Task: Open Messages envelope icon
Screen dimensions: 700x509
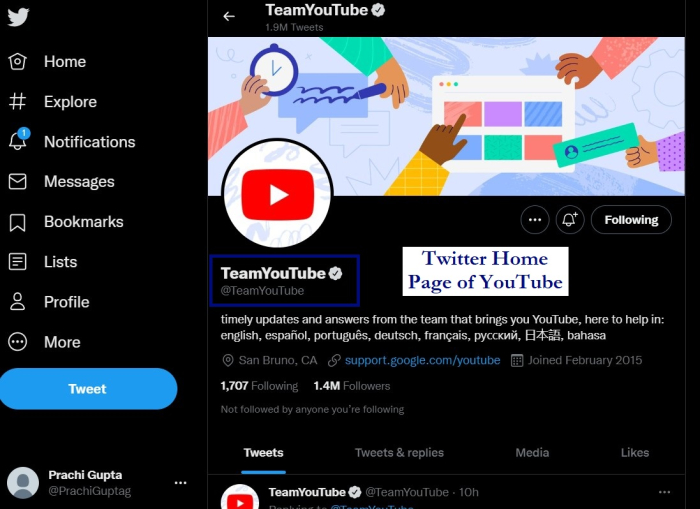Action: click(x=17, y=181)
